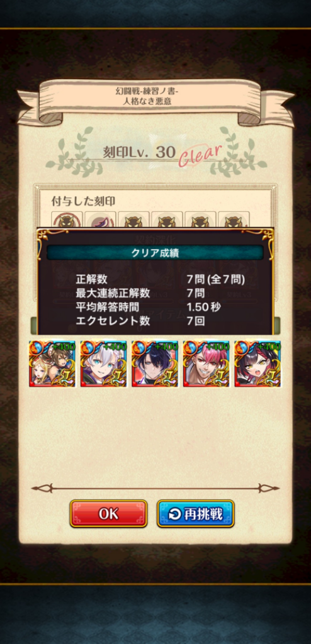Open the pink-haired grinning character card
The width and height of the screenshot is (311, 644).
click(x=206, y=364)
